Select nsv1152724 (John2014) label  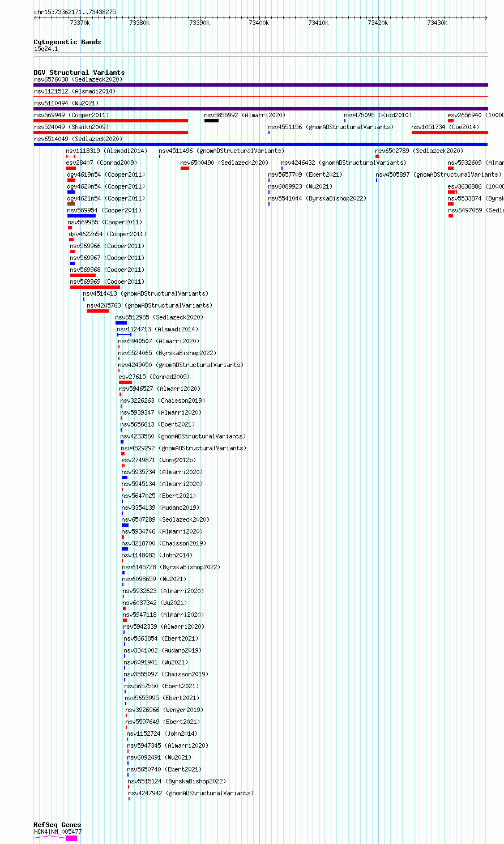tap(163, 734)
